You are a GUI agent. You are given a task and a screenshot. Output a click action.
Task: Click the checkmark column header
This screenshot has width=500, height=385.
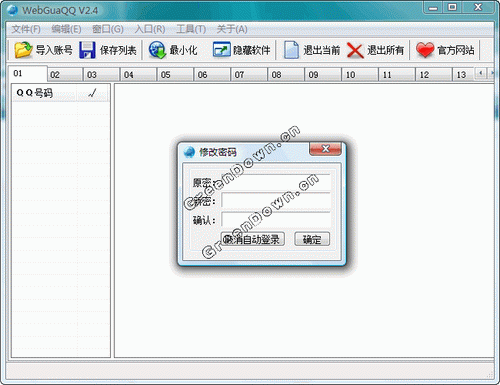(x=92, y=93)
